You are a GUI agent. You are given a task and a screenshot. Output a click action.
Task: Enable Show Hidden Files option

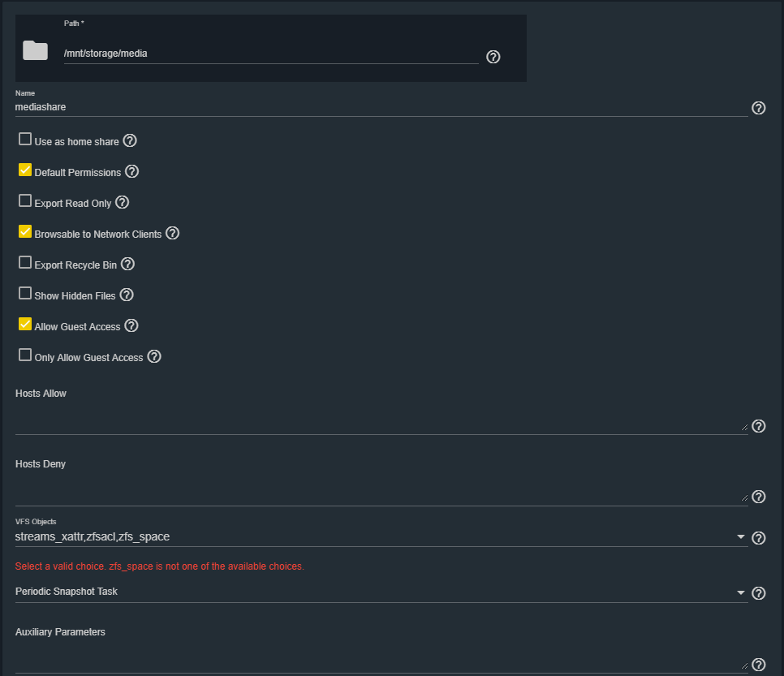pyautogui.click(x=25, y=293)
